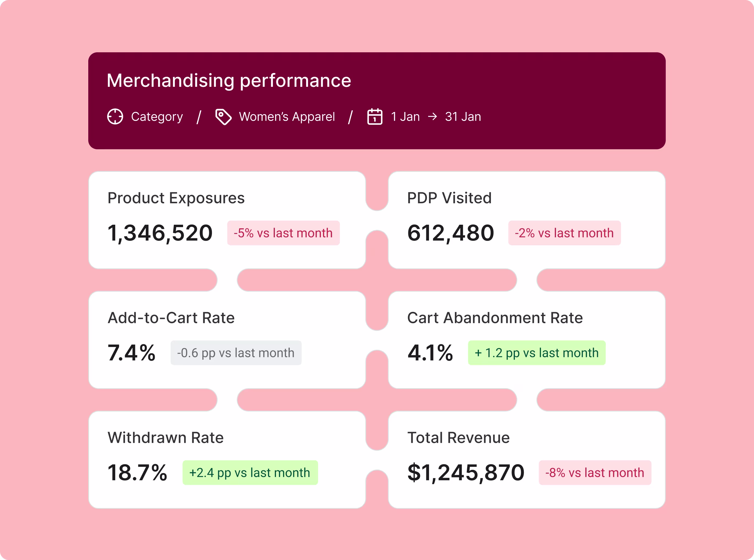The image size is (754, 560).
Task: Click the gray -0.6 pp badge
Action: coord(236,353)
